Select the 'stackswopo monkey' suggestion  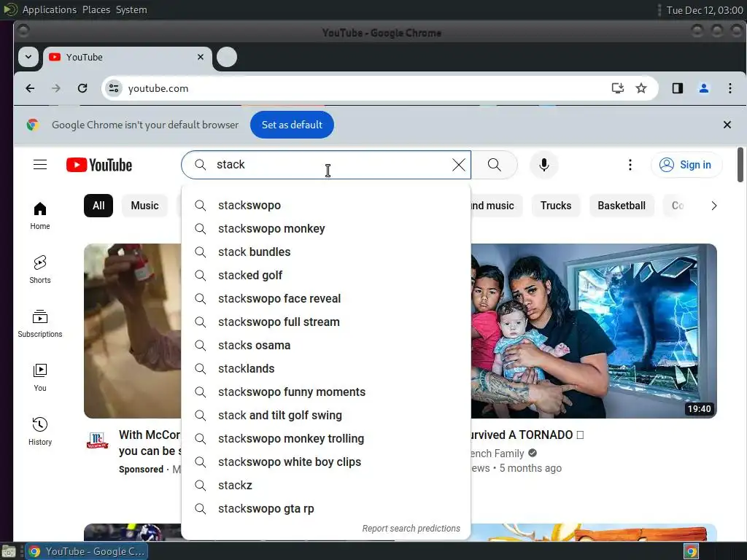tap(326, 228)
